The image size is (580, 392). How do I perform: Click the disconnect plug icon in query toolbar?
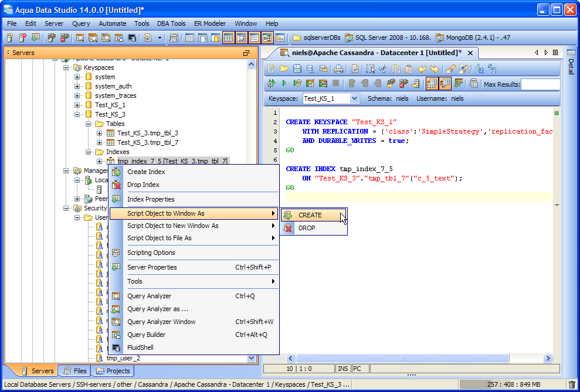click(403, 84)
